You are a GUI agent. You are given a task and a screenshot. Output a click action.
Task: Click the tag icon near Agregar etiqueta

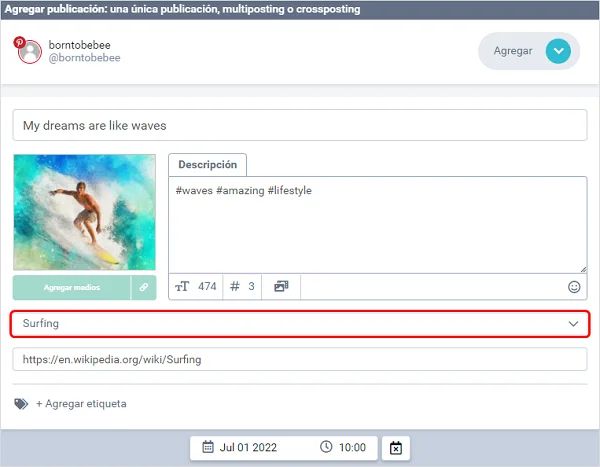21,404
